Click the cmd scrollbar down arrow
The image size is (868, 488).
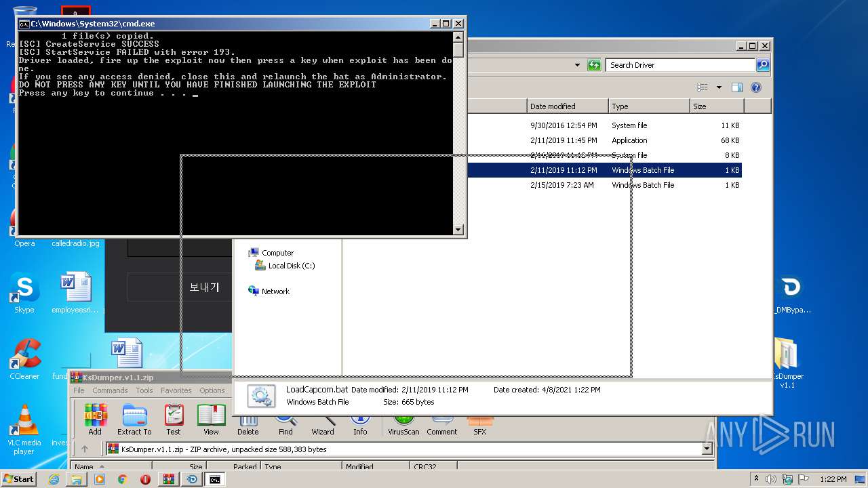point(458,230)
